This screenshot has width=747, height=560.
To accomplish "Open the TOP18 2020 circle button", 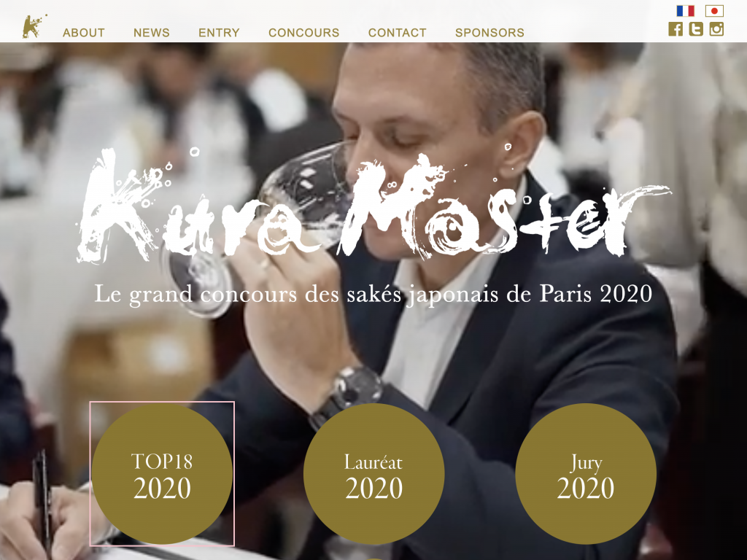I will [162, 474].
